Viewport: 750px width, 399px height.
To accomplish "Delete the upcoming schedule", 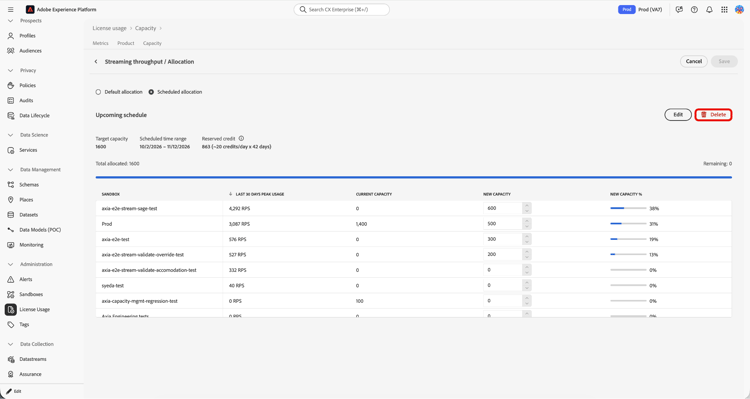I will (x=713, y=115).
